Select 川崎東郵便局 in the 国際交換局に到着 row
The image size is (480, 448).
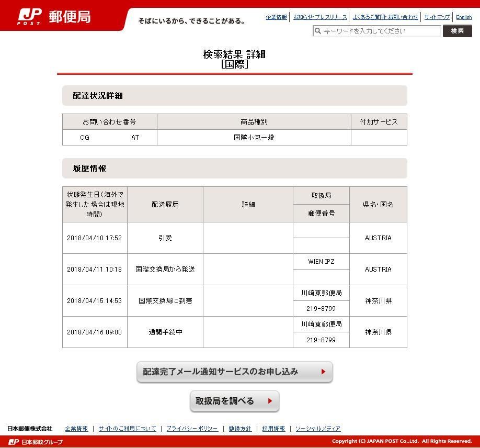pyautogui.click(x=321, y=293)
